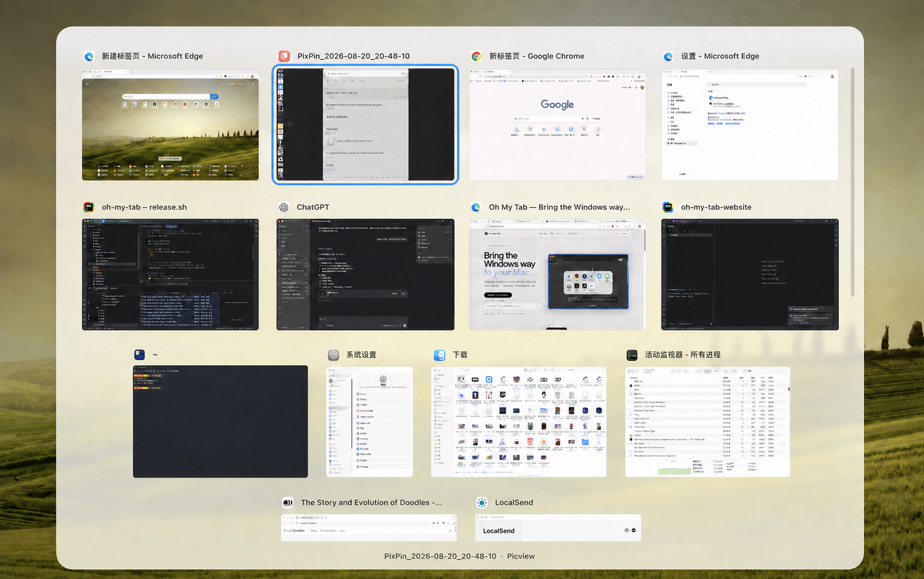The height and width of the screenshot is (579, 924).
Task: Click the title text oh-my-tab – release.sh
Action: (144, 207)
